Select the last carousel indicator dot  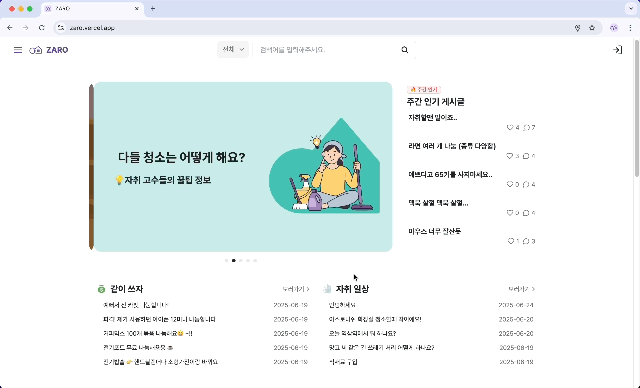click(255, 260)
